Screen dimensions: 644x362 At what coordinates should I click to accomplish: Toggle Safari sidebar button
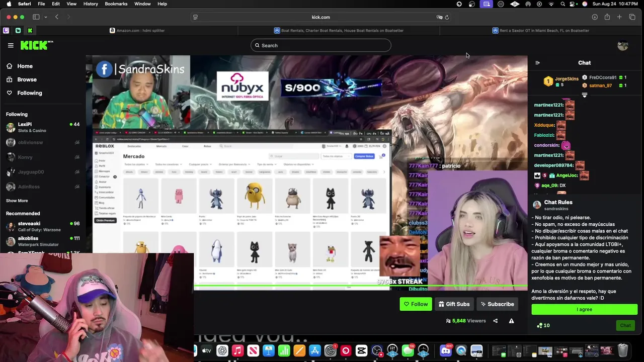coord(36,17)
